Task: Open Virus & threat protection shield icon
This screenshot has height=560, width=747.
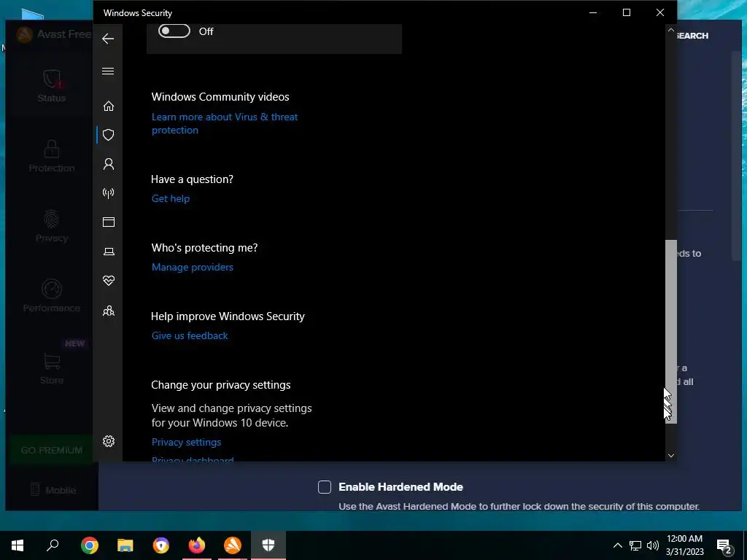Action: click(x=109, y=135)
